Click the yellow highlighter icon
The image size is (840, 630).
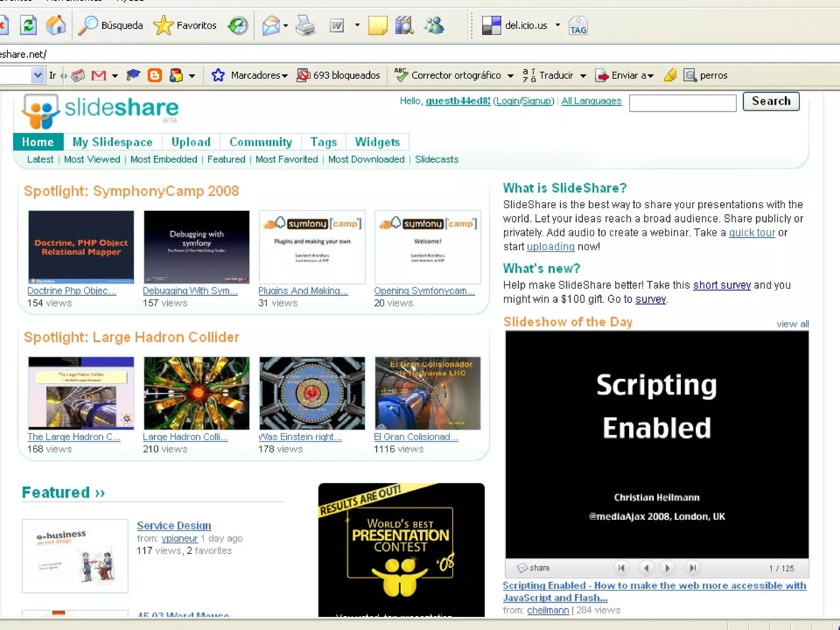670,75
